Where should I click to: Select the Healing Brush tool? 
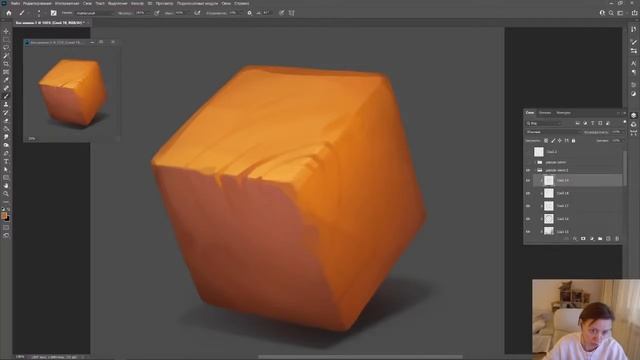pyautogui.click(x=6, y=89)
